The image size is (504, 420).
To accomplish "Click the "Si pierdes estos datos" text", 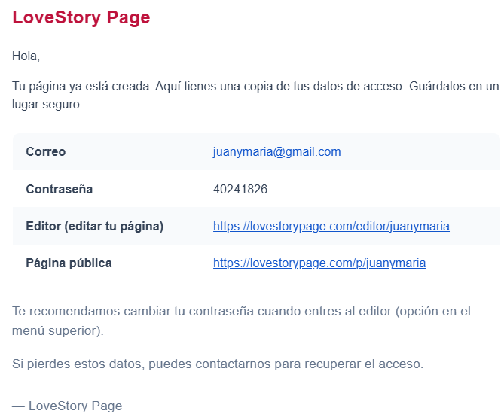I will point(78,364).
